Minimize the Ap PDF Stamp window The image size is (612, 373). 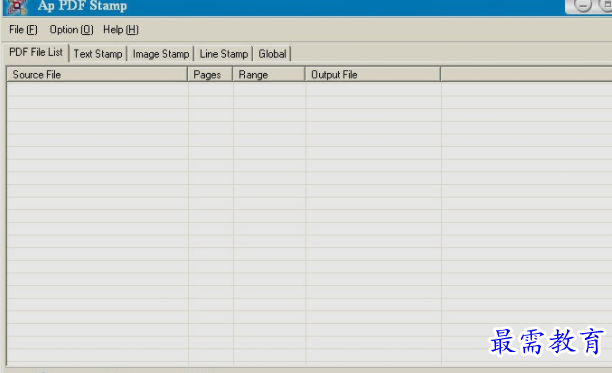[x=583, y=5]
